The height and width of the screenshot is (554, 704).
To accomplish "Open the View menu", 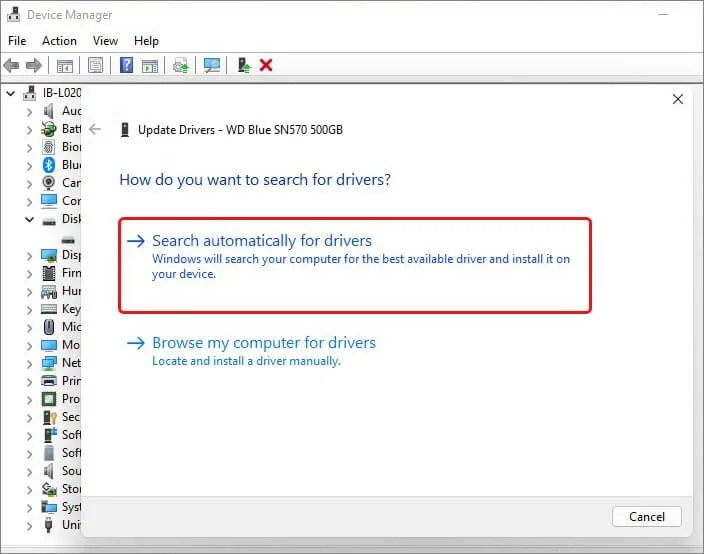I will click(x=106, y=41).
